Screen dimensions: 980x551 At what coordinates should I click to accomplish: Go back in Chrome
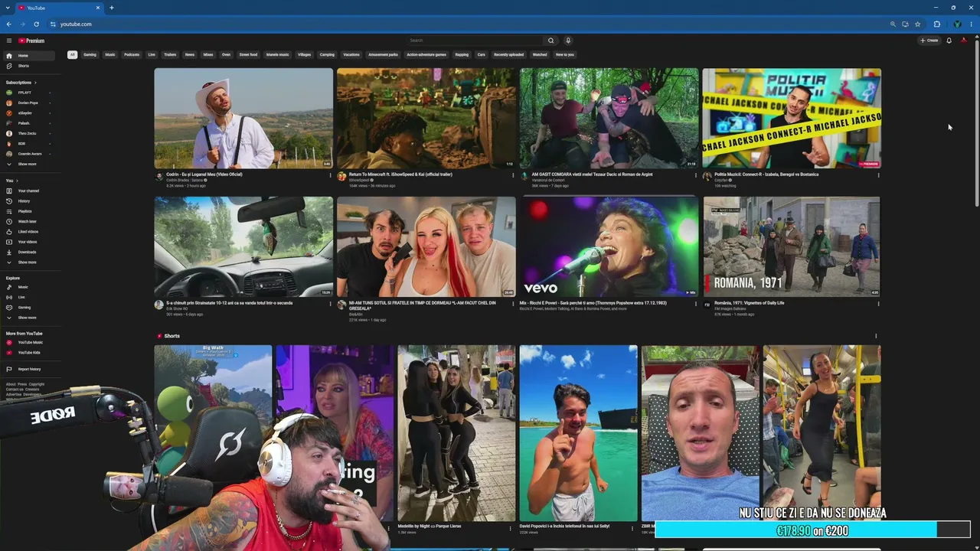pos(9,24)
